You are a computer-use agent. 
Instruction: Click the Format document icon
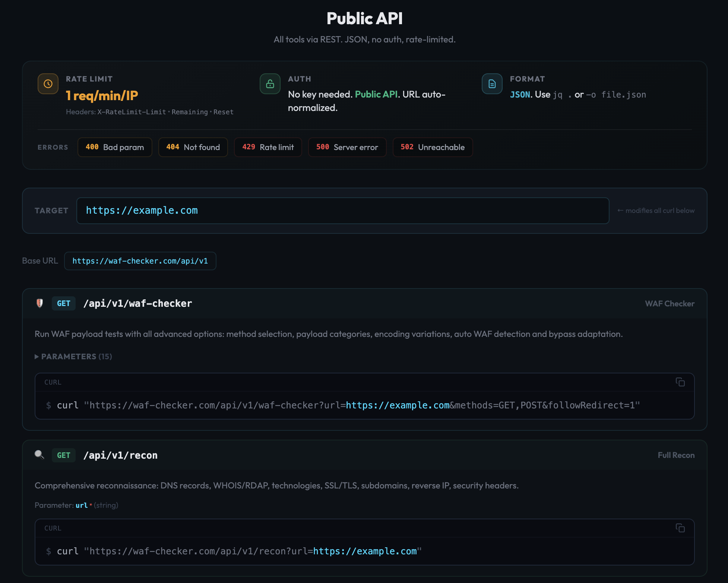point(492,84)
